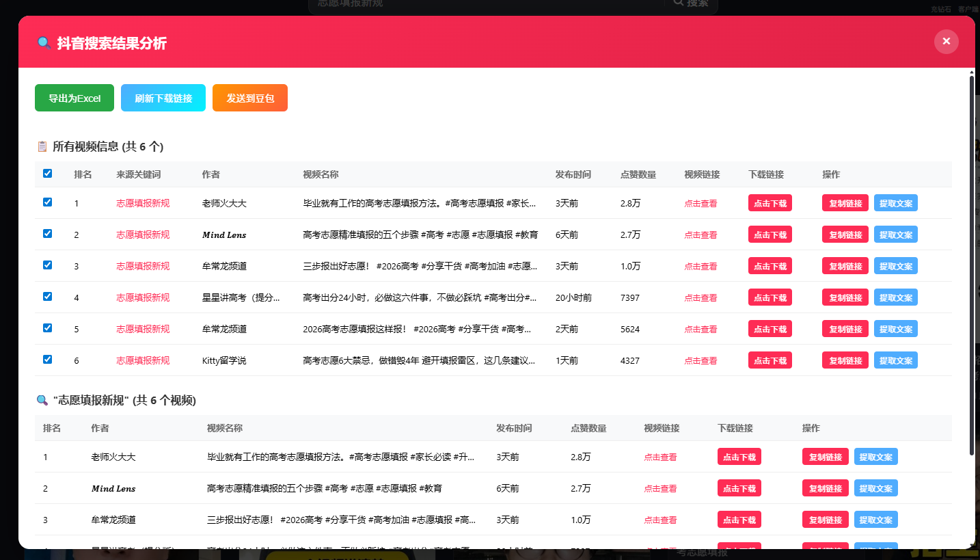Click 发布时间 column header in lower table
980x560 pixels.
pyautogui.click(x=514, y=428)
